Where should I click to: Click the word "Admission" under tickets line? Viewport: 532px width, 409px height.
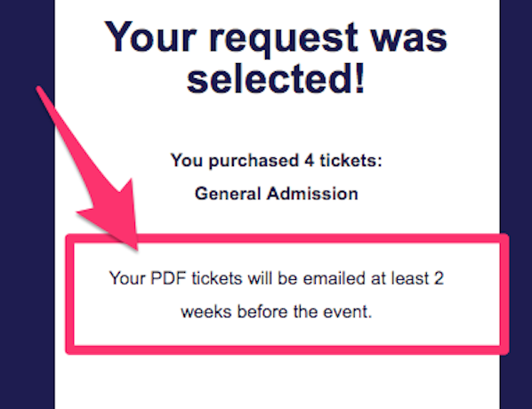tap(312, 194)
